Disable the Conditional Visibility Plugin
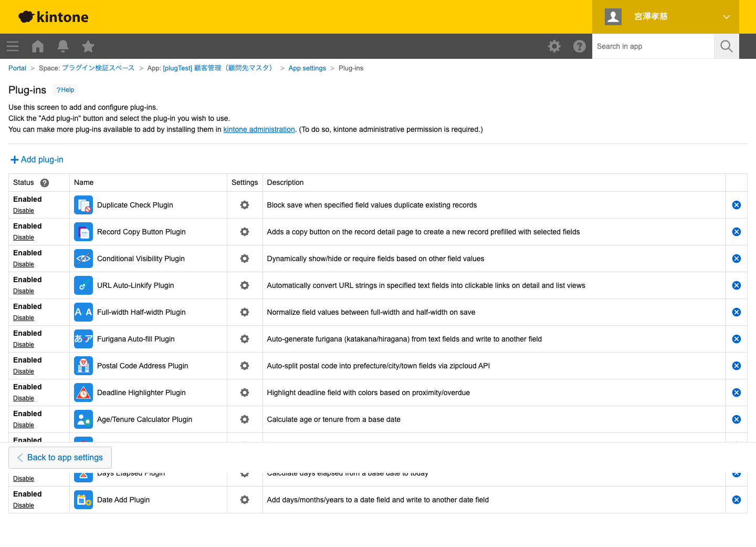Screen dimensions: 756x547 pyautogui.click(x=24, y=264)
